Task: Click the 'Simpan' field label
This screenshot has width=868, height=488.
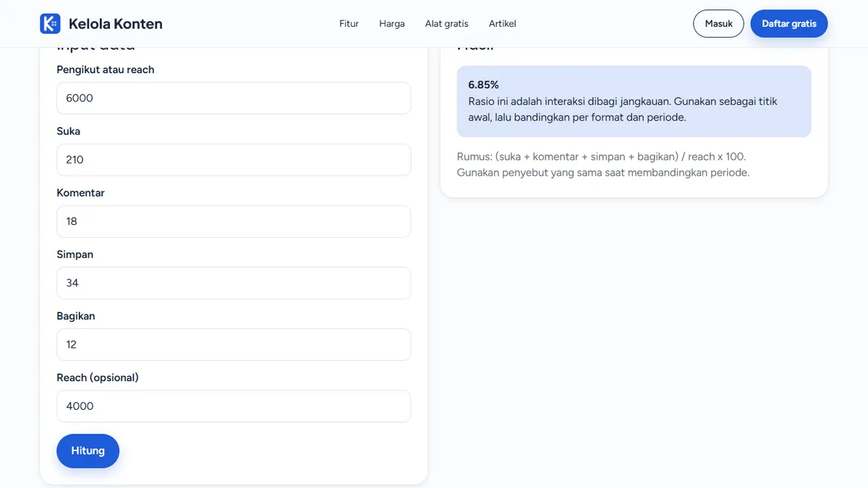Action: (75, 254)
